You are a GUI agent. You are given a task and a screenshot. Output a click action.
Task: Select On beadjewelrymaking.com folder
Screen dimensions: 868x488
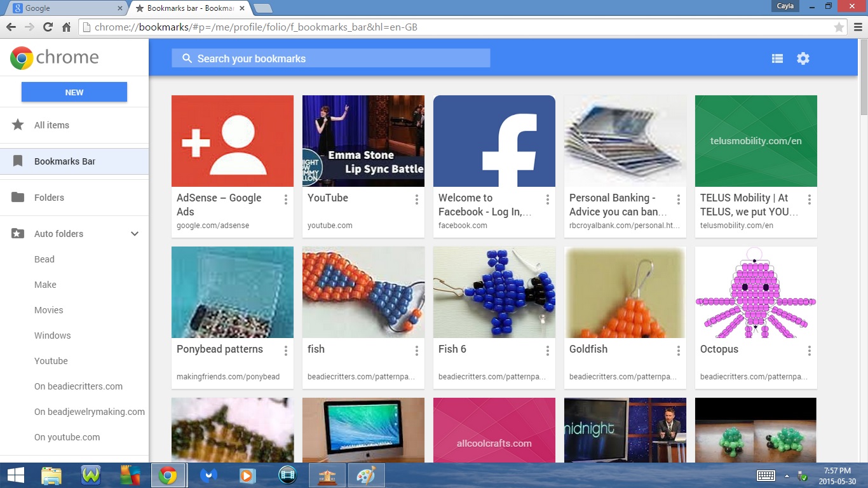[90, 412]
